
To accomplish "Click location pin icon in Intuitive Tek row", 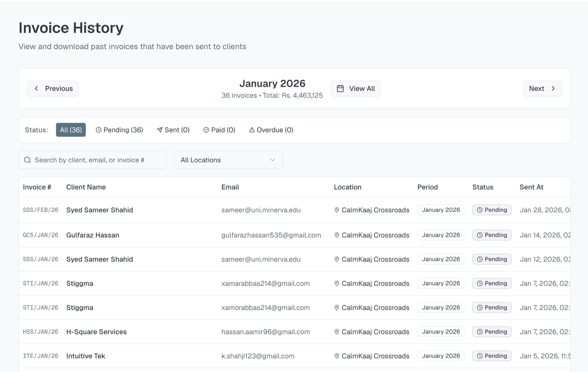I will [x=337, y=356].
